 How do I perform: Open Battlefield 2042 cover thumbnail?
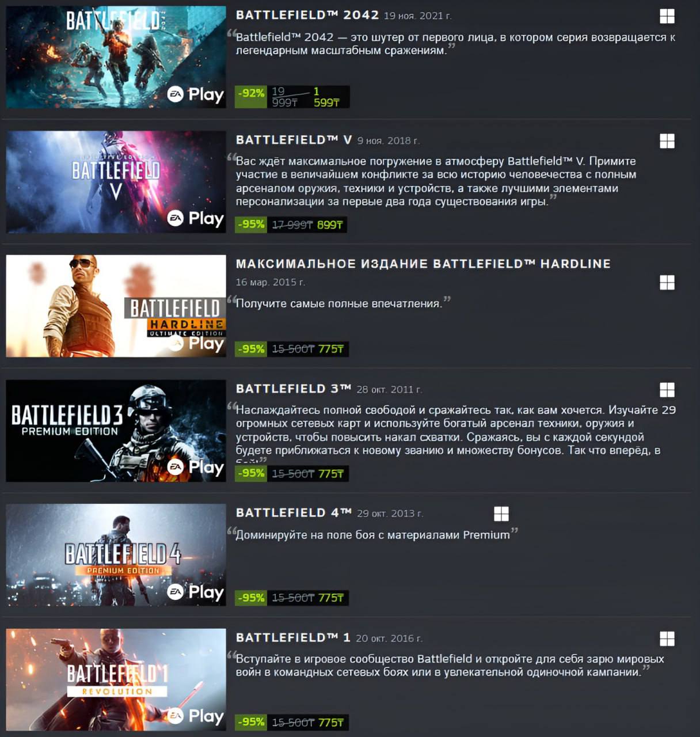(x=116, y=57)
